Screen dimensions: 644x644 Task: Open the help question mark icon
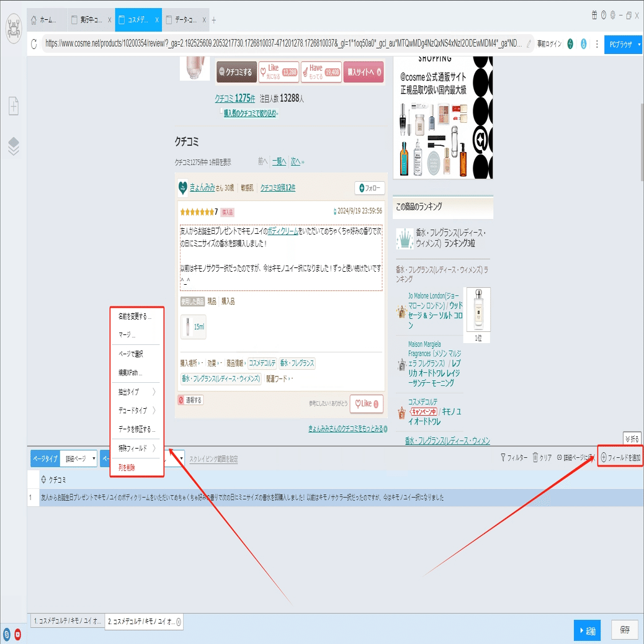(x=604, y=15)
